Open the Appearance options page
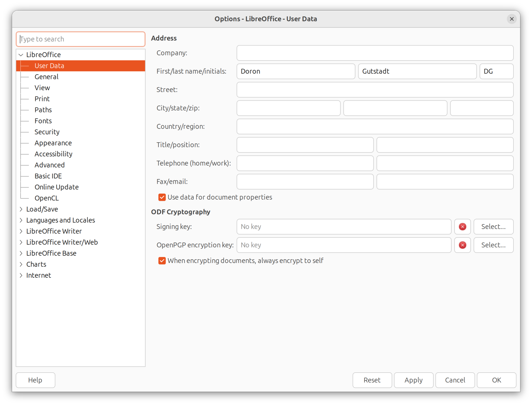 (53, 143)
